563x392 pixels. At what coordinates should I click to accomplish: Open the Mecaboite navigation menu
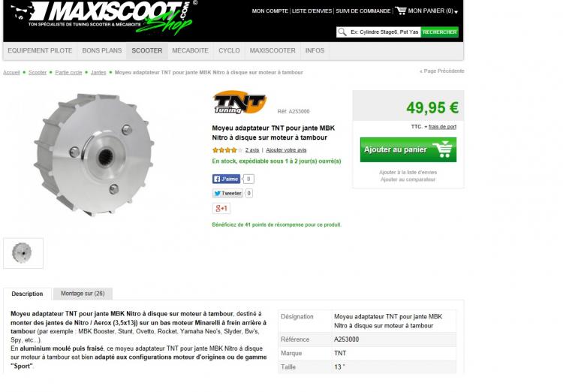191,50
